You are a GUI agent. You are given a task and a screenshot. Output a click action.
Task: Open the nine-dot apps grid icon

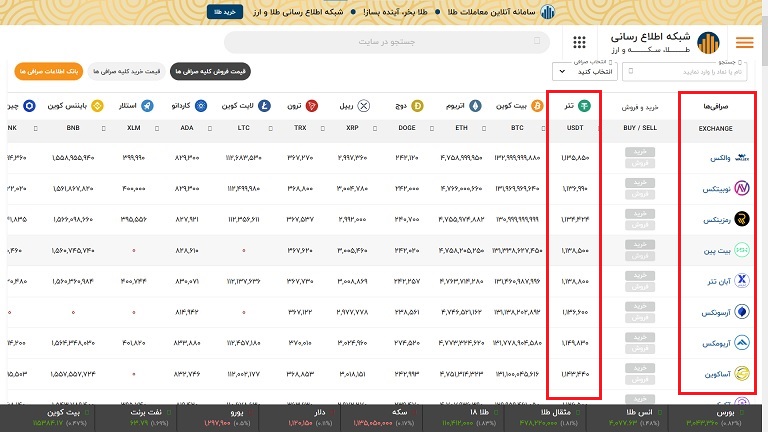pyautogui.click(x=580, y=42)
